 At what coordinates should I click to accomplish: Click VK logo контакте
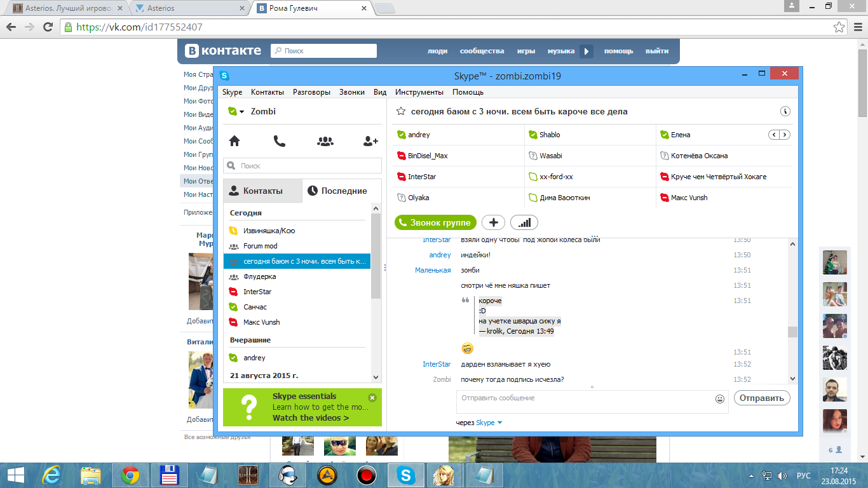click(x=223, y=51)
